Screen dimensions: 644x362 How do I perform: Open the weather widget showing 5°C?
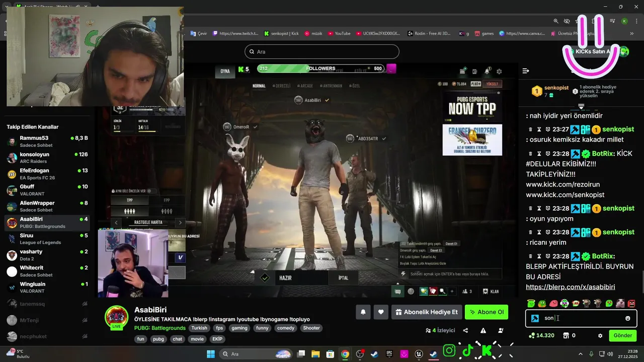(x=19, y=353)
